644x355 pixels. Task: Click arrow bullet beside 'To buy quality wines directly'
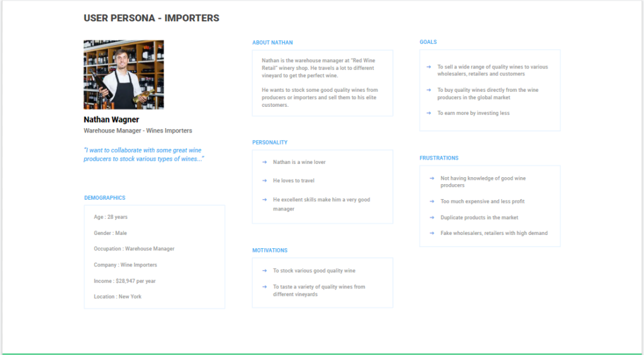429,90
